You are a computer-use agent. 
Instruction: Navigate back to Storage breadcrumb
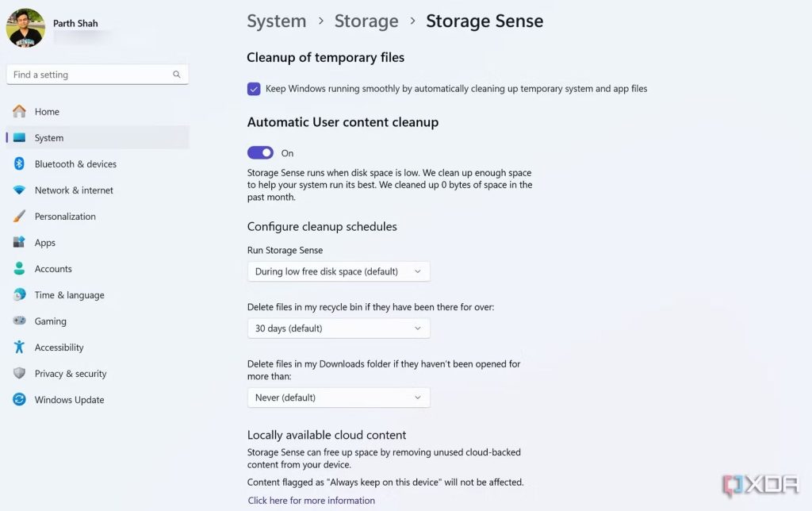366,21
